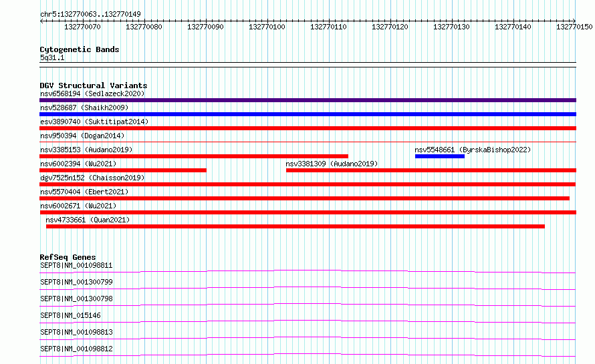This screenshot has height=364, width=595.
Task: Select the red esv3890740 variant bar
Action: 308,128
